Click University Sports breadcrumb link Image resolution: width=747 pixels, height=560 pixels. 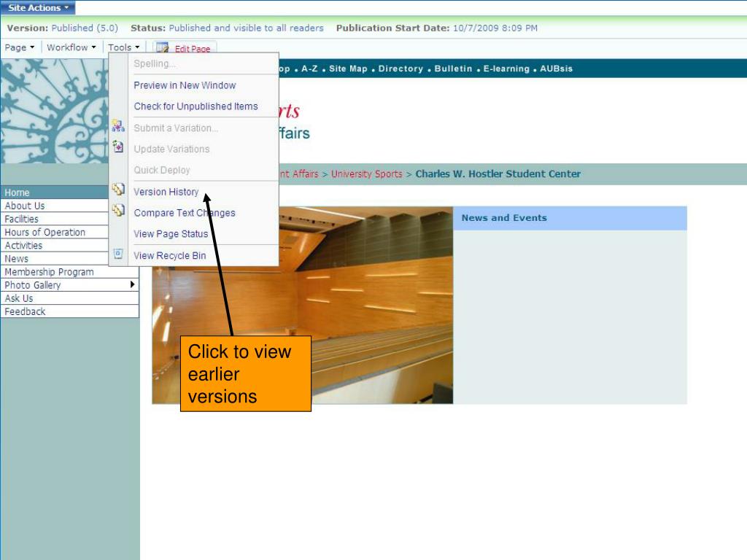click(367, 174)
